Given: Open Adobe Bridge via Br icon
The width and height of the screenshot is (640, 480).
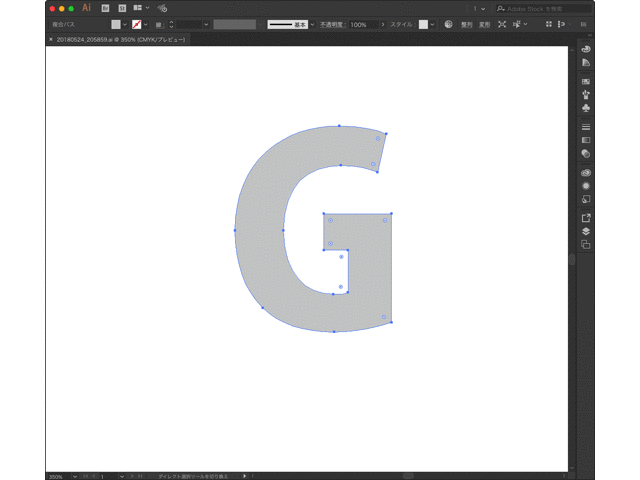Looking at the screenshot, I should 105,8.
